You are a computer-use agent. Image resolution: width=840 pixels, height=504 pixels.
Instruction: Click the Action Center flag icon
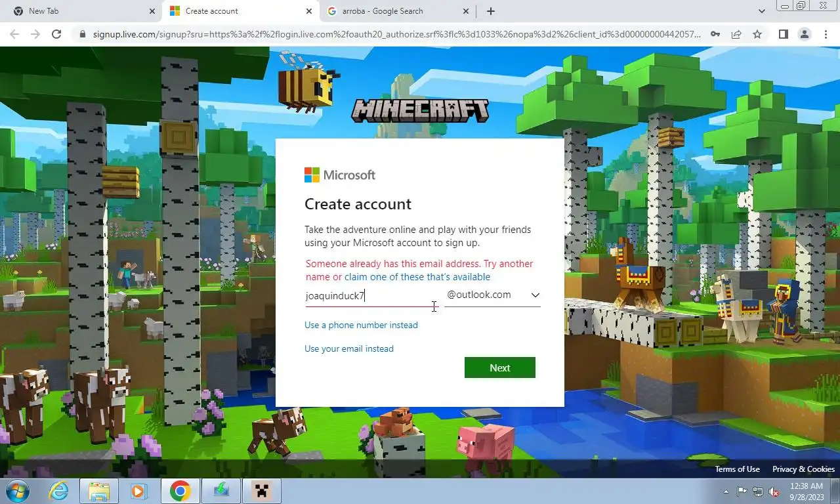(x=742, y=492)
